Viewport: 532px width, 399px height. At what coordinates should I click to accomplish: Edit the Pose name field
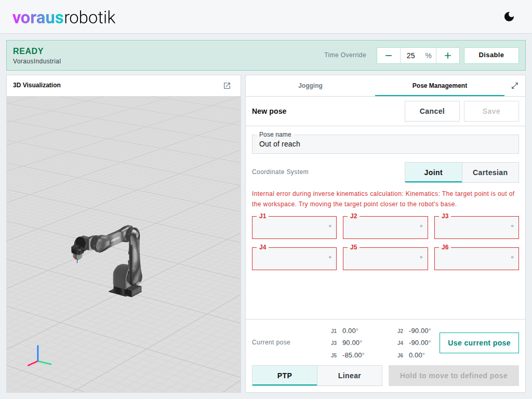(385, 144)
